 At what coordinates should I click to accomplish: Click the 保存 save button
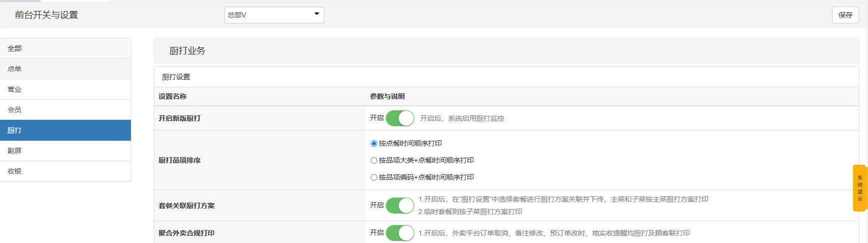845,15
